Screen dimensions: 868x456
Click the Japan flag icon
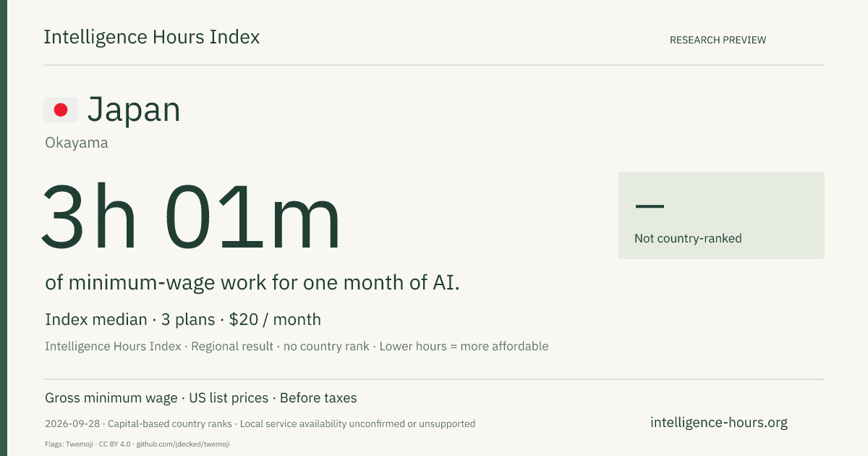(x=61, y=109)
